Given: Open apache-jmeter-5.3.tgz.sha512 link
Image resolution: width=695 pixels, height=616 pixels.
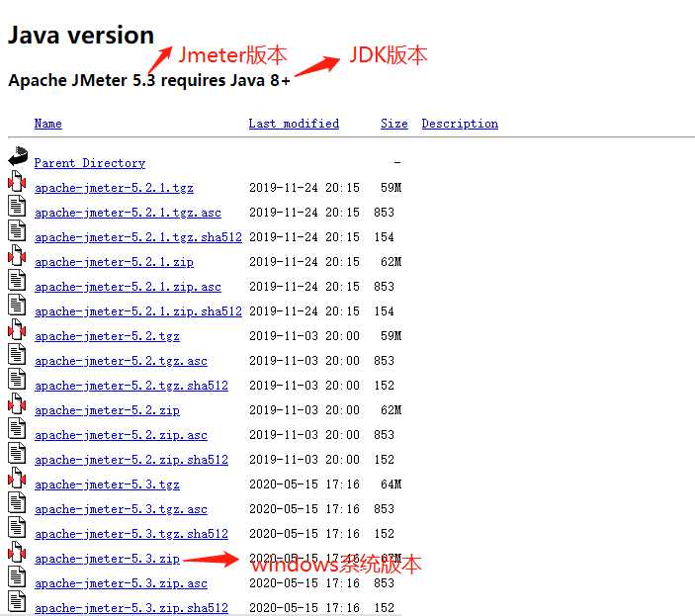Looking at the screenshot, I should [x=131, y=534].
